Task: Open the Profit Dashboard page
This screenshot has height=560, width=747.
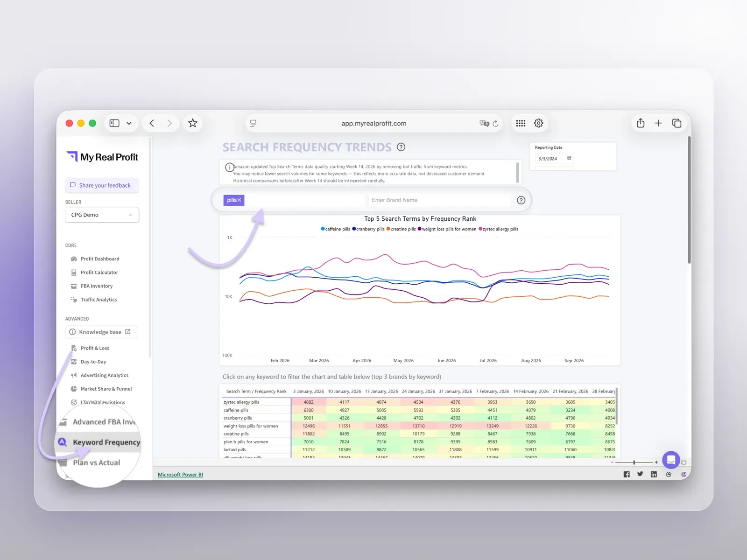Action: [99, 259]
